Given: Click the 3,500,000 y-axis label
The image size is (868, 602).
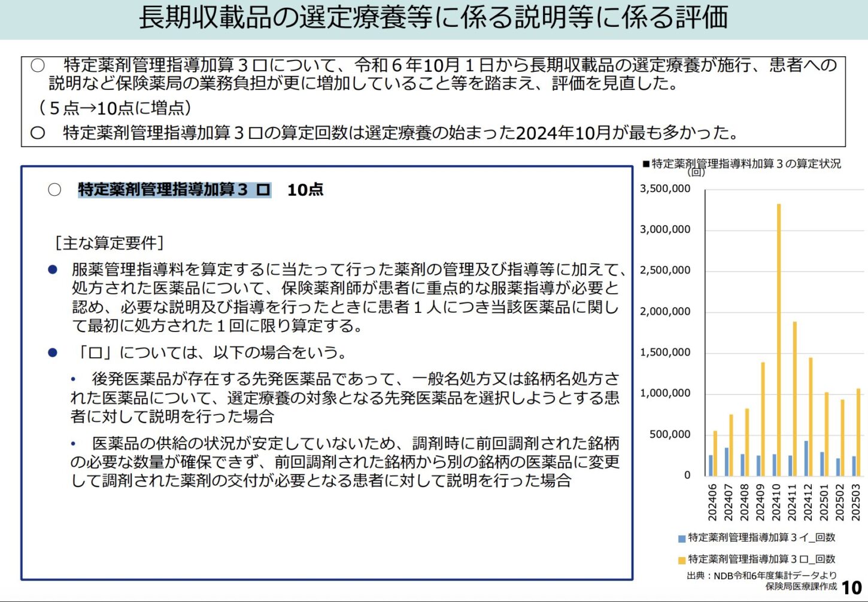Looking at the screenshot, I should point(665,188).
